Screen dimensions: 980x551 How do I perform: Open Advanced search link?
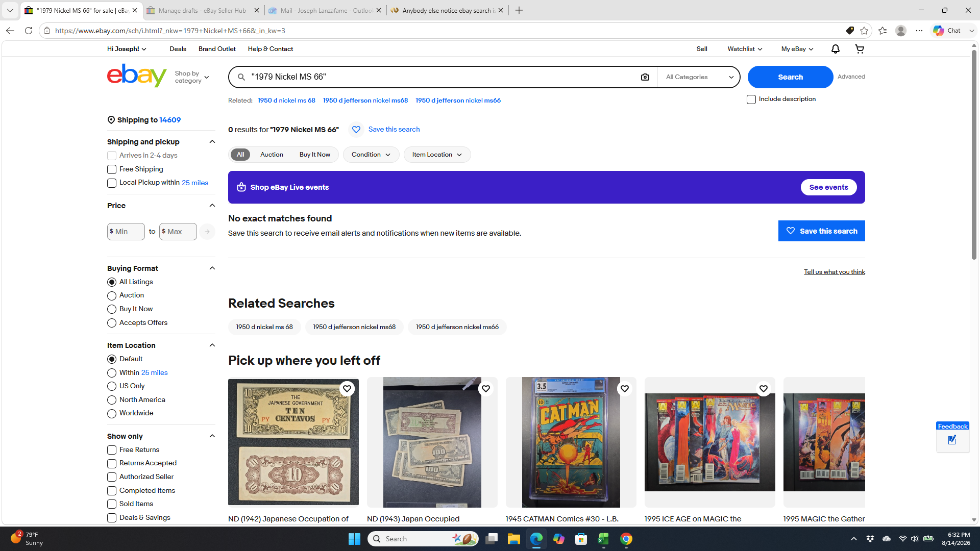851,77
